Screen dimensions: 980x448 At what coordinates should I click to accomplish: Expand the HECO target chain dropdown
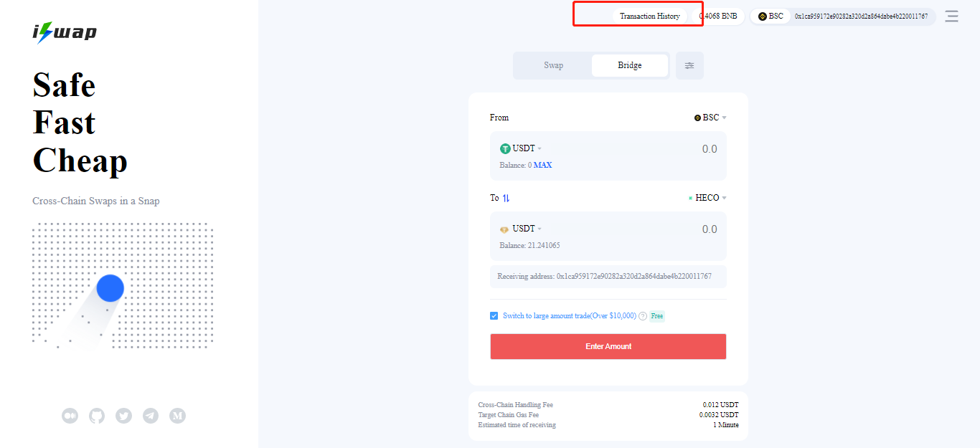[x=707, y=198]
